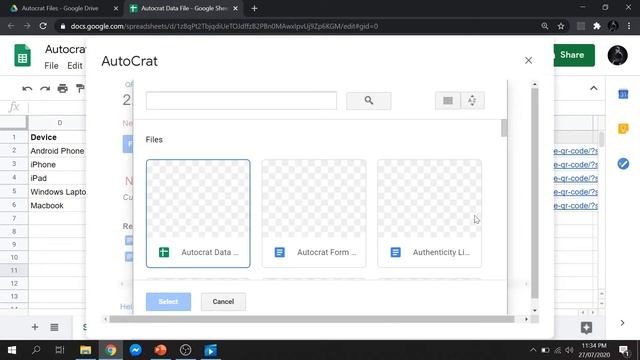Select the Authenticity Li... document thumbnail
The width and height of the screenshot is (640, 360).
click(429, 213)
